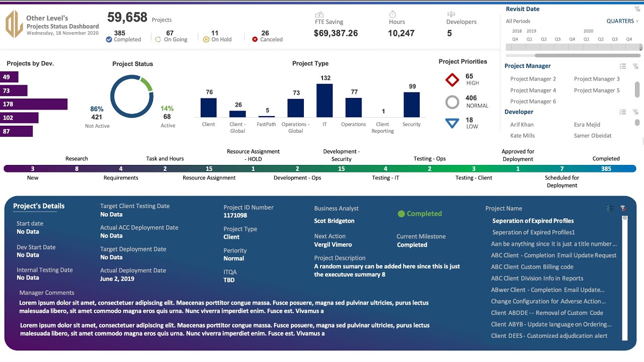
Task: Click the purple developer bar labeled 49
Action: click(9, 77)
